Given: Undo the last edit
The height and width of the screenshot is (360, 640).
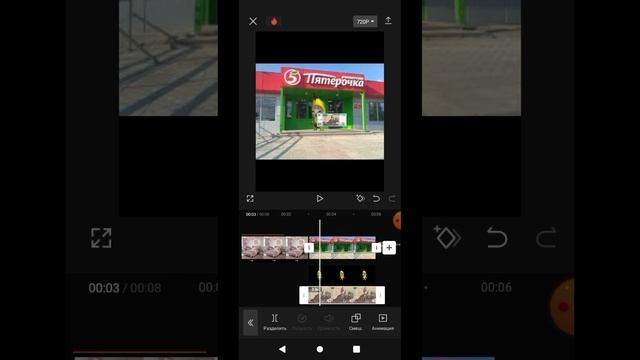Looking at the screenshot, I should point(376,198).
